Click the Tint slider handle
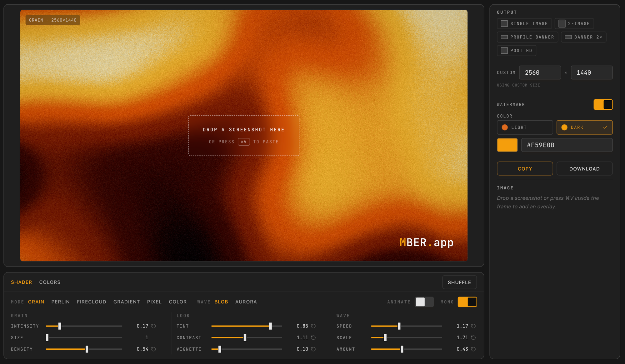625x364 pixels. pos(271,326)
